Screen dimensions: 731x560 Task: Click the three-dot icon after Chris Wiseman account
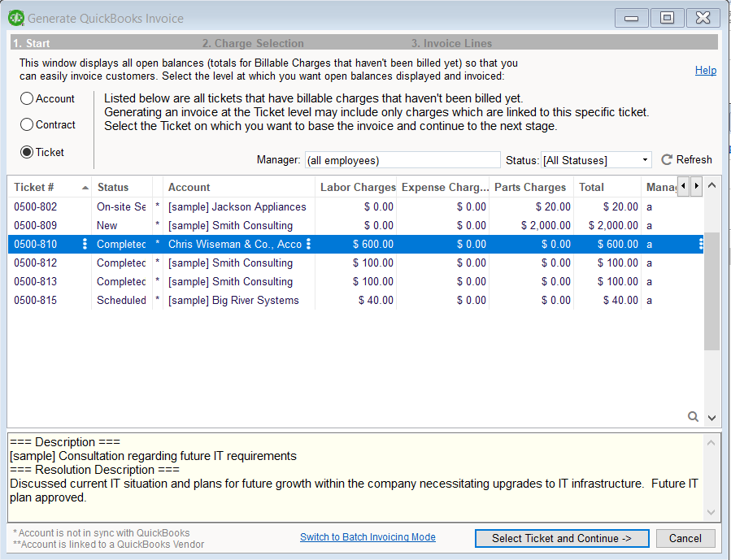308,244
